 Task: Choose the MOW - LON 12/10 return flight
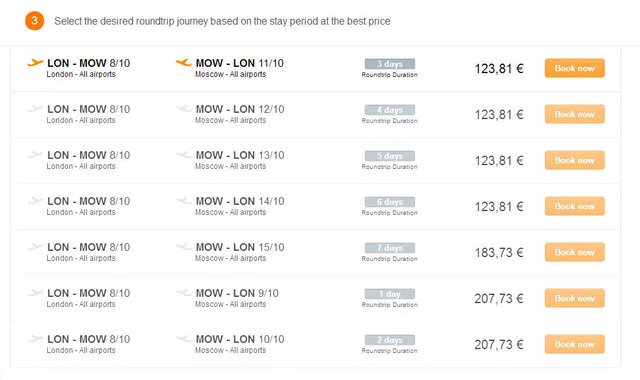coord(240,114)
